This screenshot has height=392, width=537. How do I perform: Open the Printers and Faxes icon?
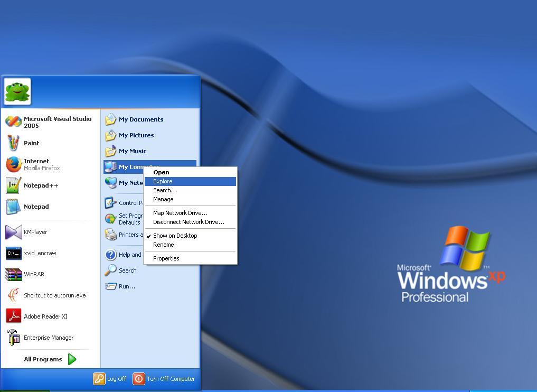[x=110, y=235]
